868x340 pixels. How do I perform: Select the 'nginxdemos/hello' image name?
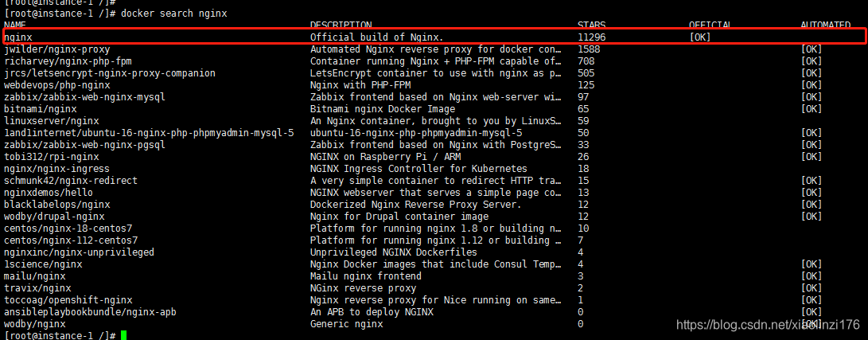click(x=49, y=193)
